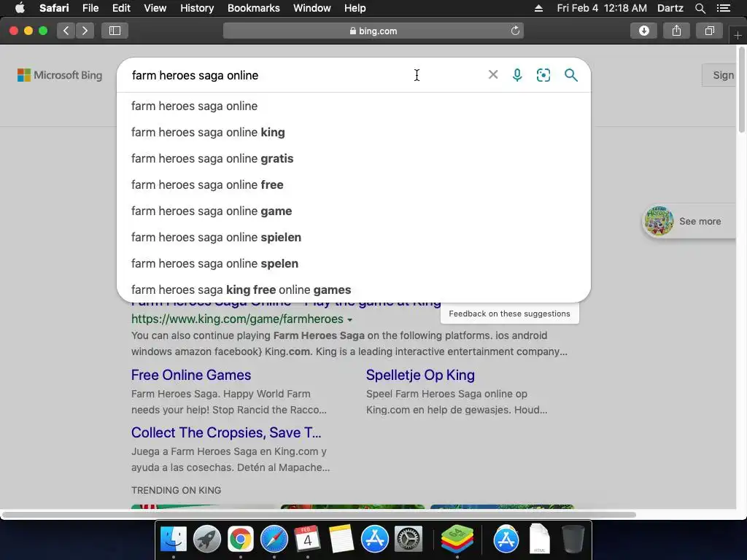Open the Edit menu
The image size is (747, 560).
[121, 8]
